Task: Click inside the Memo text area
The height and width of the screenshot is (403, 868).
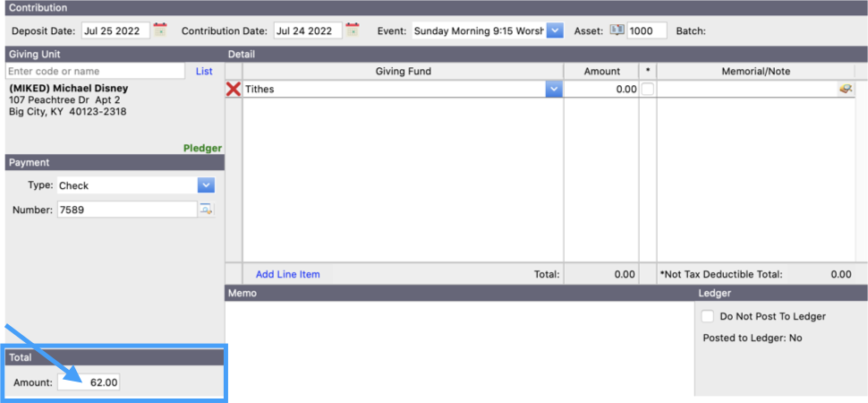Action: point(456,349)
